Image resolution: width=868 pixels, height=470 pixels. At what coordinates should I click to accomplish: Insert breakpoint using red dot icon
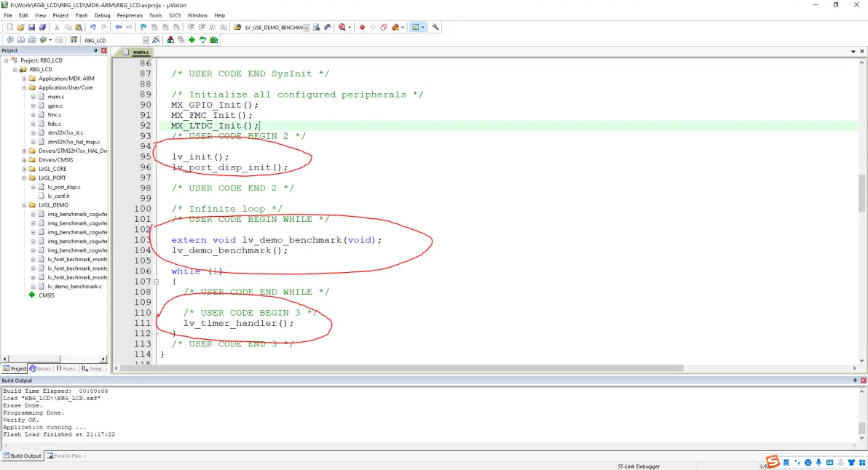tap(362, 27)
